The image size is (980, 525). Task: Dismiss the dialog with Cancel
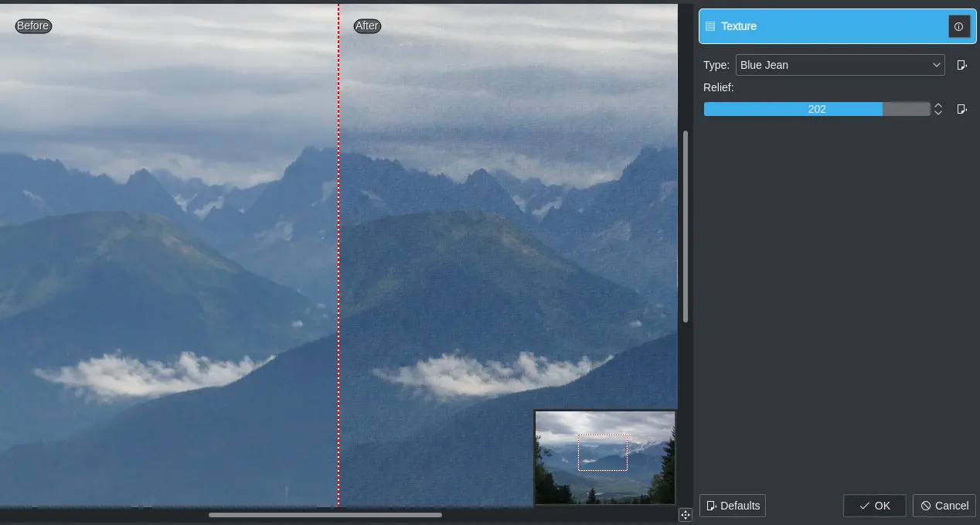pos(944,506)
